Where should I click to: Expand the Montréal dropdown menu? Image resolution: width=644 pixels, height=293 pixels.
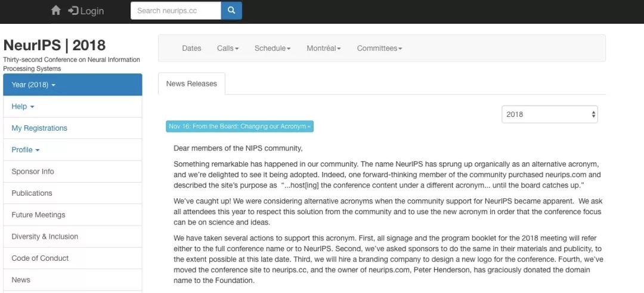324,48
